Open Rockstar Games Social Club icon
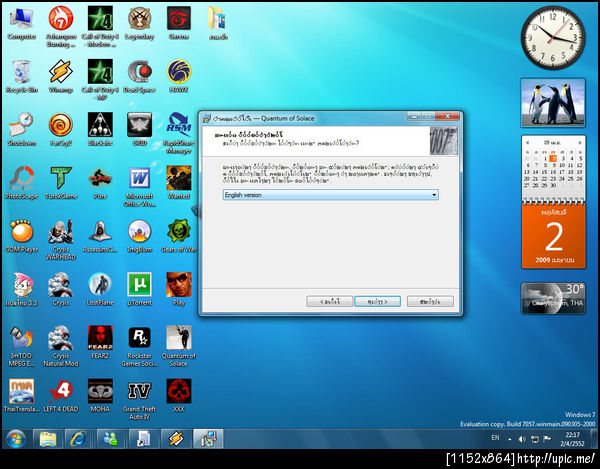600x469 pixels. coord(140,346)
